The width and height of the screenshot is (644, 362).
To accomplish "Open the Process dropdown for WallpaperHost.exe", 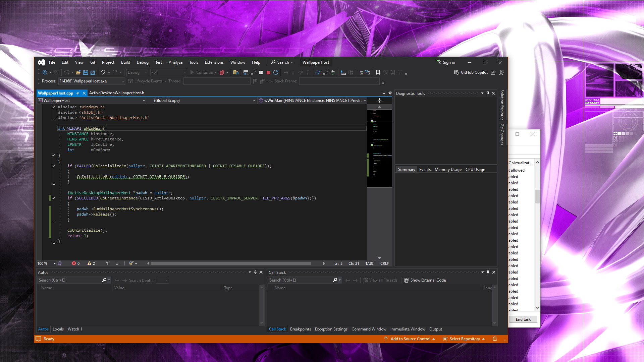I will [x=123, y=81].
